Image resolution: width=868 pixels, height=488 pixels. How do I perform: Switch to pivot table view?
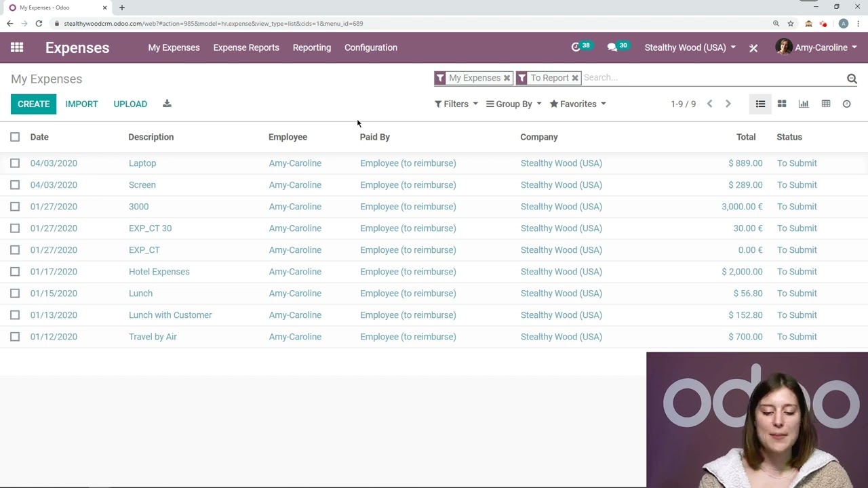pyautogui.click(x=825, y=104)
